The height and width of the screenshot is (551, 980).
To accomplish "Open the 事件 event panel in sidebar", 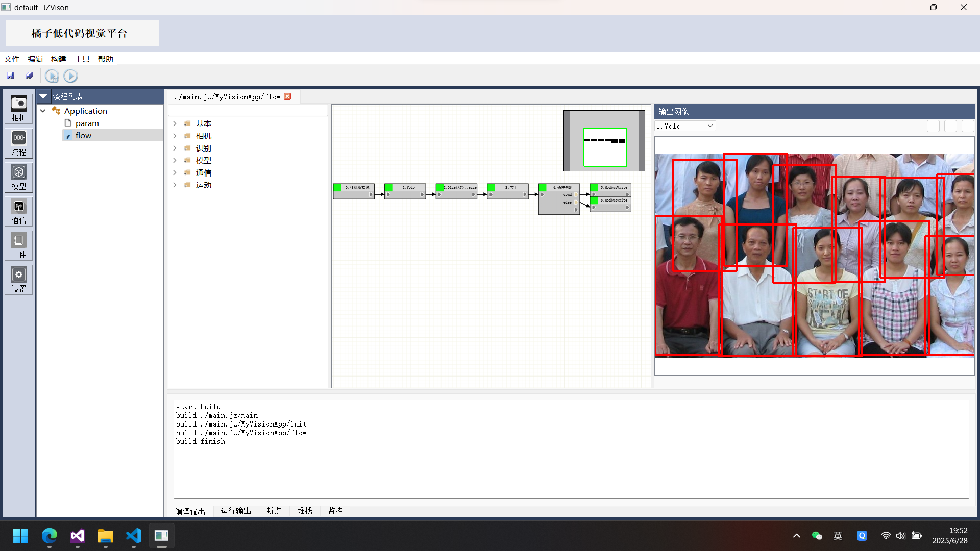I will [x=19, y=245].
